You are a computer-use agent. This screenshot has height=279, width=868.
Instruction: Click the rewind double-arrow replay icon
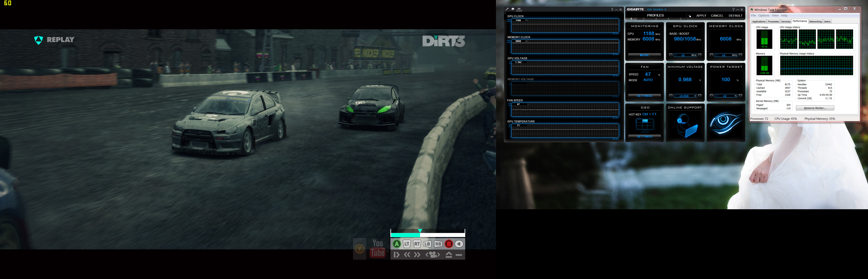pos(407,255)
